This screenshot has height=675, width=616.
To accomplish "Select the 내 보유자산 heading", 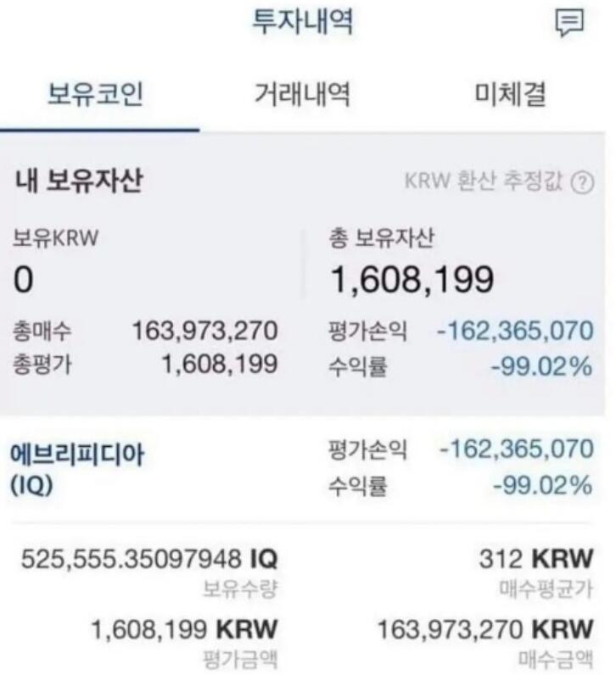I will [79, 180].
